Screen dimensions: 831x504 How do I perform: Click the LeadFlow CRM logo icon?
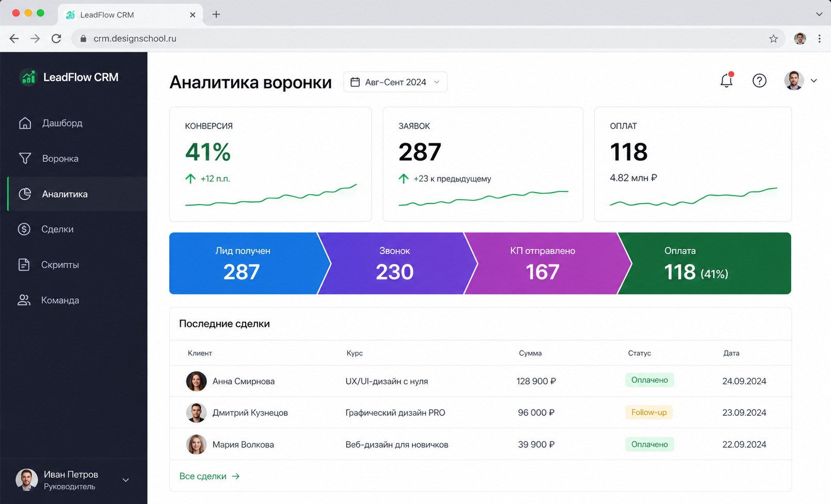pyautogui.click(x=28, y=77)
